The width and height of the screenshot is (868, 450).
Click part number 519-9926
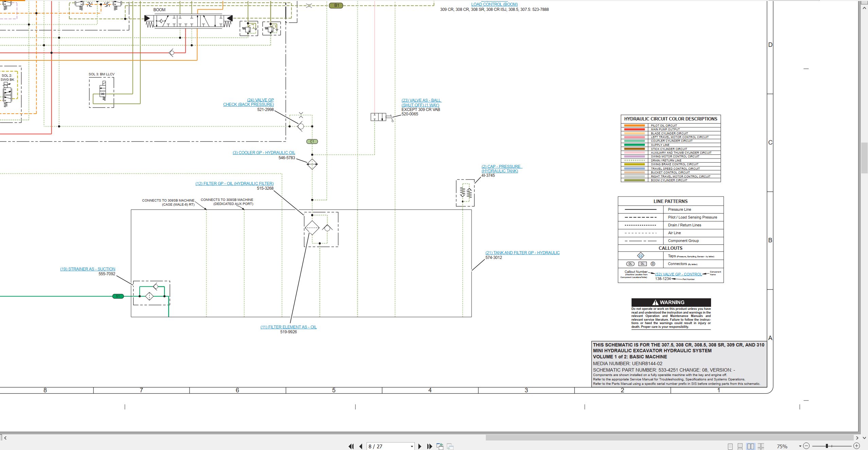coord(288,332)
